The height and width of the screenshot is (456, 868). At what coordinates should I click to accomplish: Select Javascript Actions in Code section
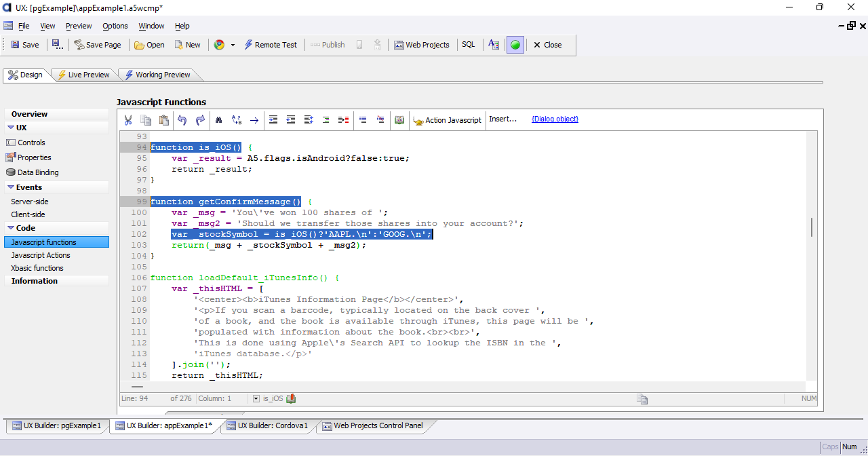41,255
